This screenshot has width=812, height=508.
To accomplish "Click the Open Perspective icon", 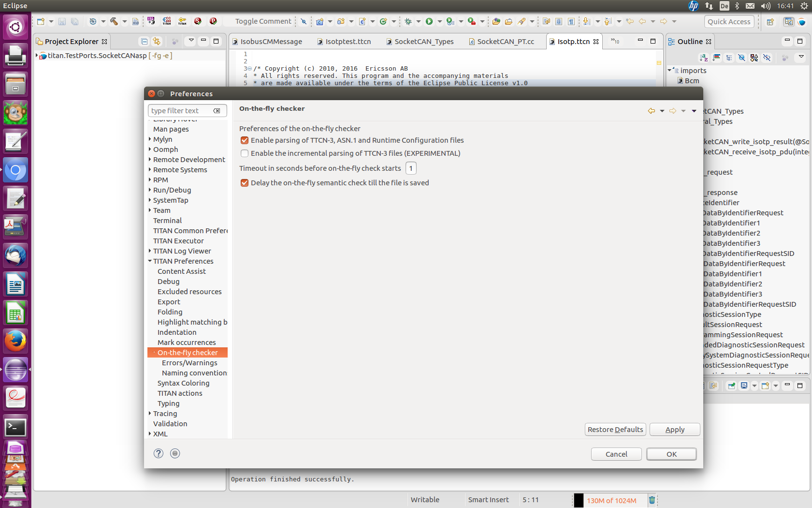I will point(770,22).
